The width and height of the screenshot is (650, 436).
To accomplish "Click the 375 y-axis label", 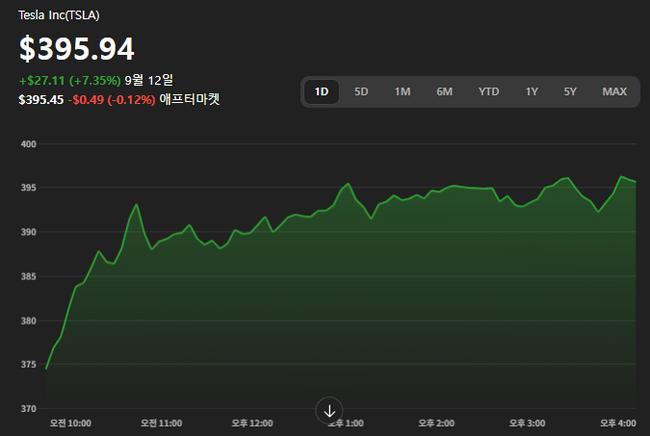I will coord(29,364).
